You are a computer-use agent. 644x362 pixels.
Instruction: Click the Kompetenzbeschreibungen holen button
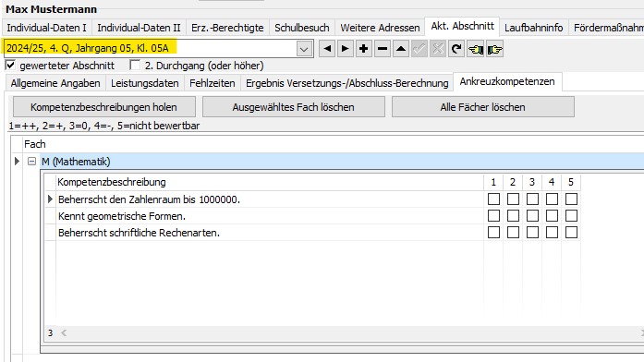103,107
